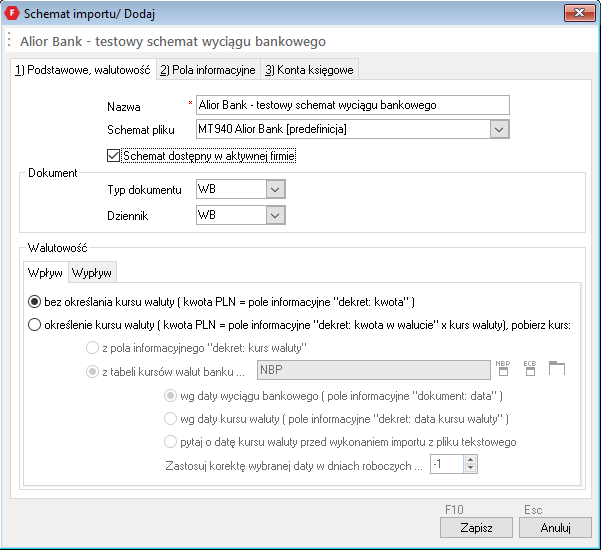
Task: Select 'bez określania kursu waluty' radio option
Action: coord(34,302)
